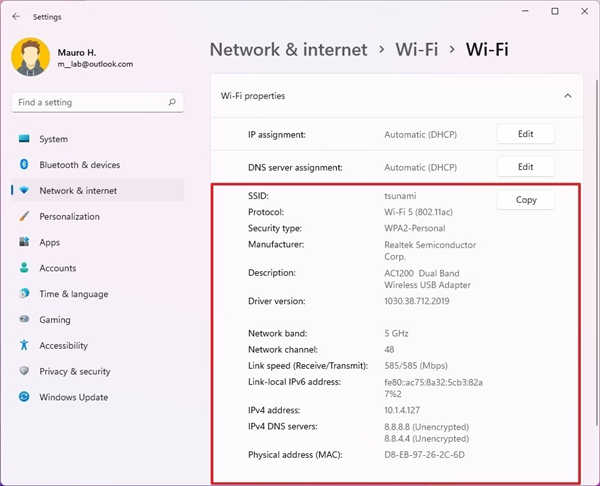The width and height of the screenshot is (600, 486).
Task: Click the Accounts person icon
Action: coord(24,268)
